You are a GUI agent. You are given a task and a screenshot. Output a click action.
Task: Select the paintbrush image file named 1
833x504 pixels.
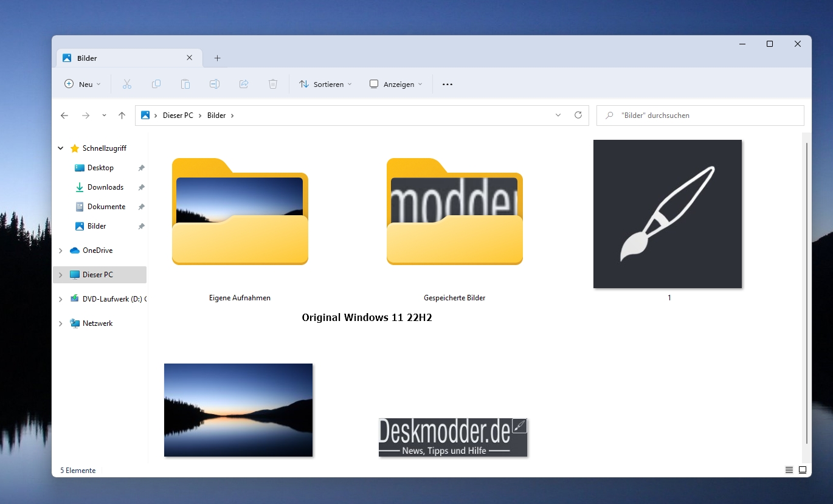[668, 214]
